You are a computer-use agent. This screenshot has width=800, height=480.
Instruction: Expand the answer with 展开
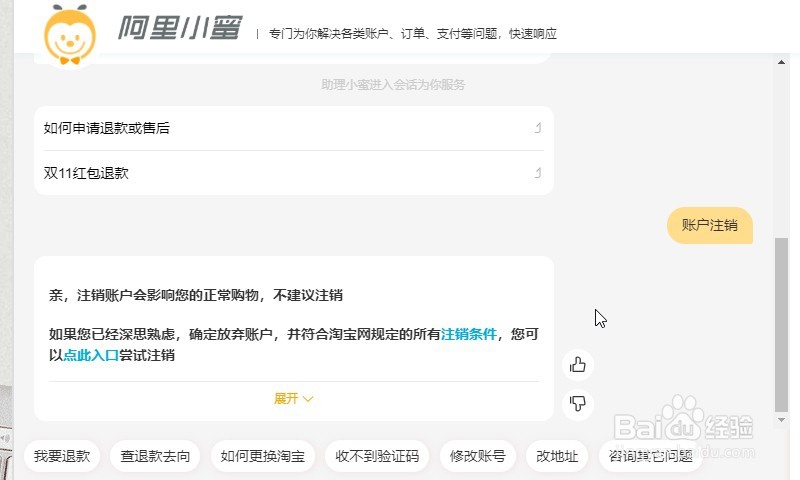[293, 398]
